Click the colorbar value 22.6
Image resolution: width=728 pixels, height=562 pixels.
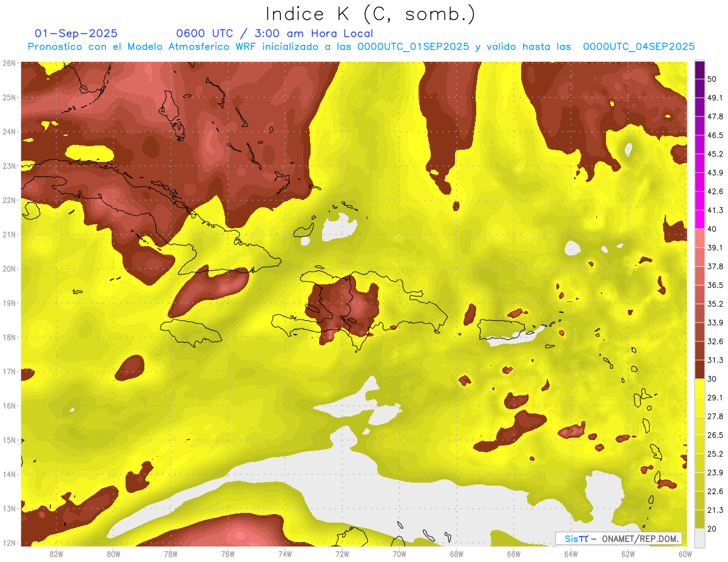715,491
